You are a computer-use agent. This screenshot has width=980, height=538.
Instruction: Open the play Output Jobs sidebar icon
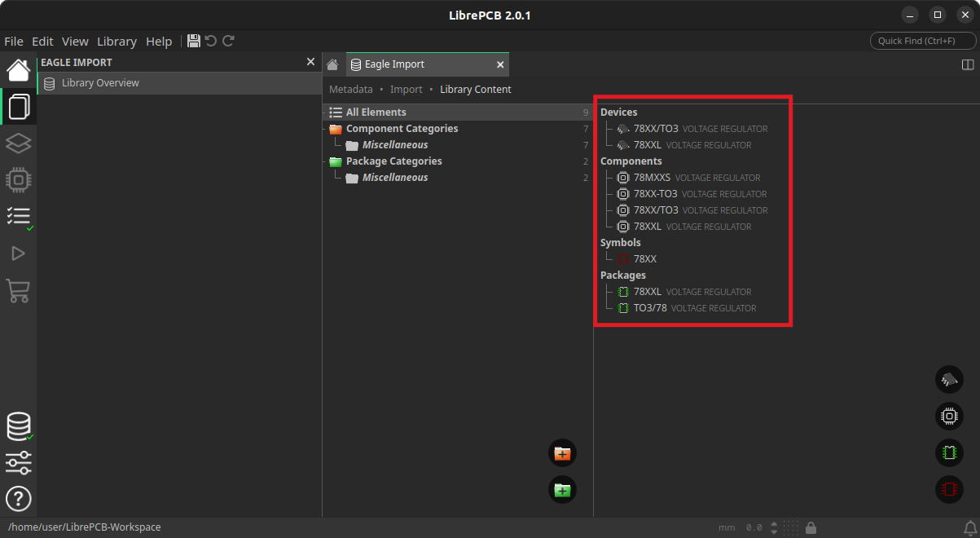pos(18,254)
